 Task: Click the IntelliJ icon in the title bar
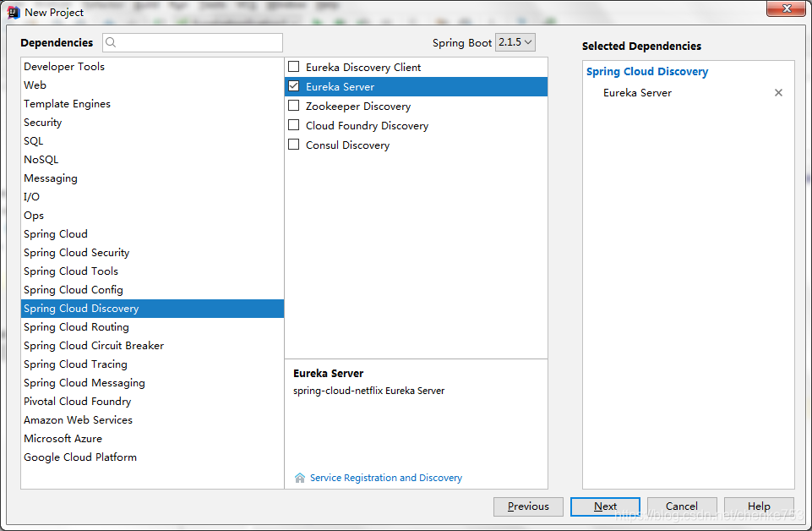tap(14, 13)
